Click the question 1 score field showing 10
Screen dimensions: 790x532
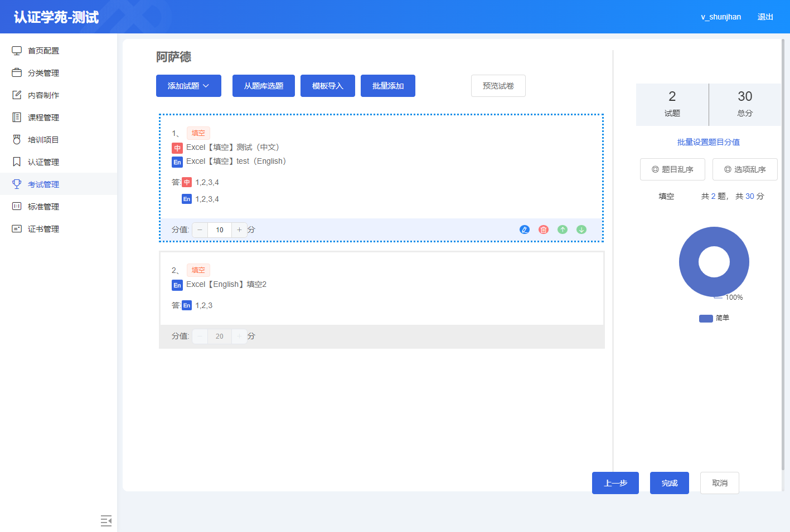tap(220, 230)
